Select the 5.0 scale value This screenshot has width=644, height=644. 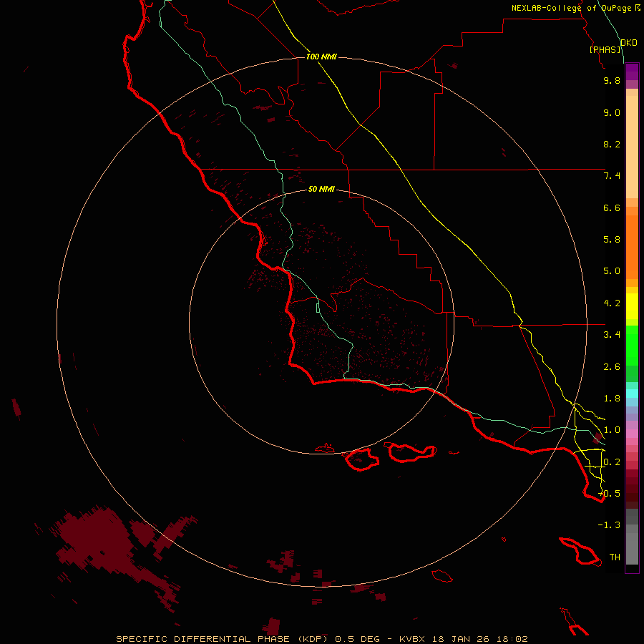[x=612, y=271]
